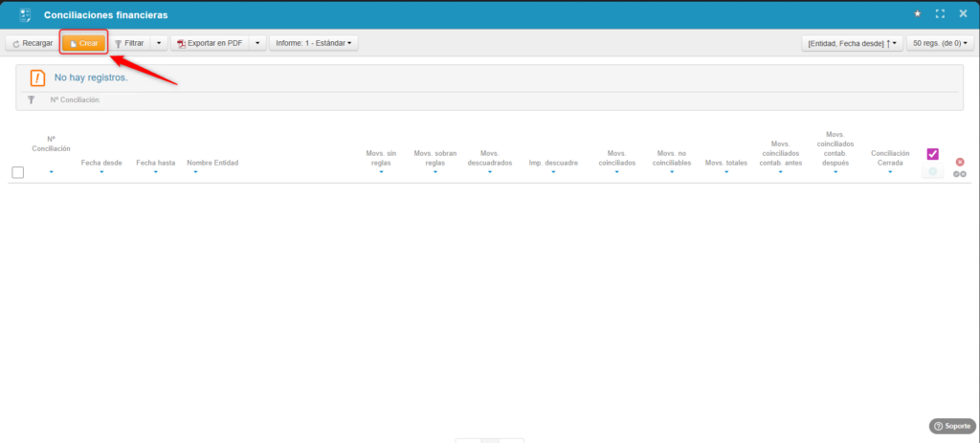
Task: Click the Filtrar button
Action: [x=128, y=43]
